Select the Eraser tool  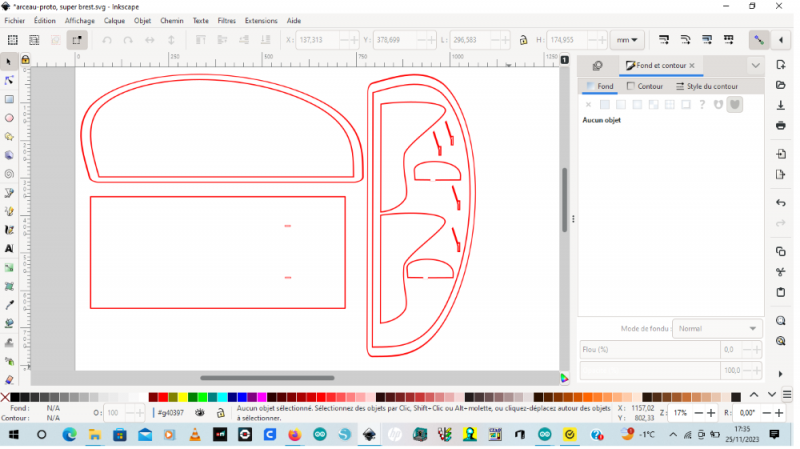pyautogui.click(x=9, y=380)
